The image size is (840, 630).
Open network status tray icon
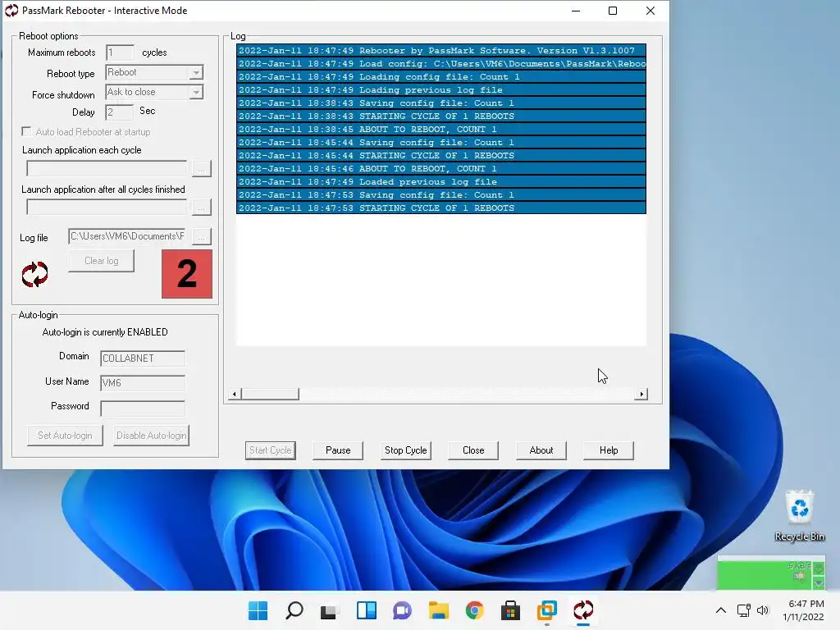click(743, 610)
